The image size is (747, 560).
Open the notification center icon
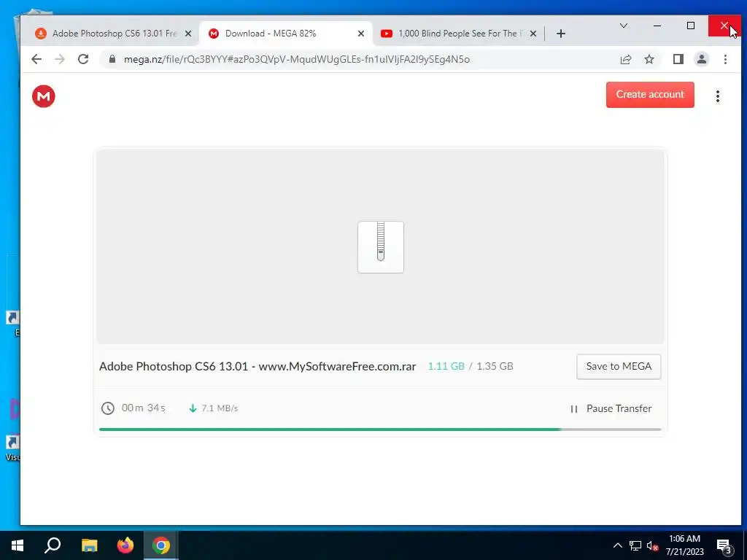(724, 545)
